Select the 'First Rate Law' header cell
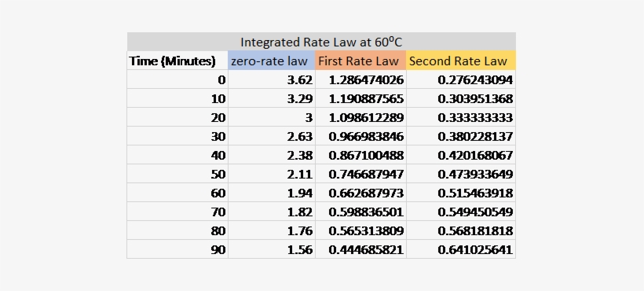 pos(360,61)
